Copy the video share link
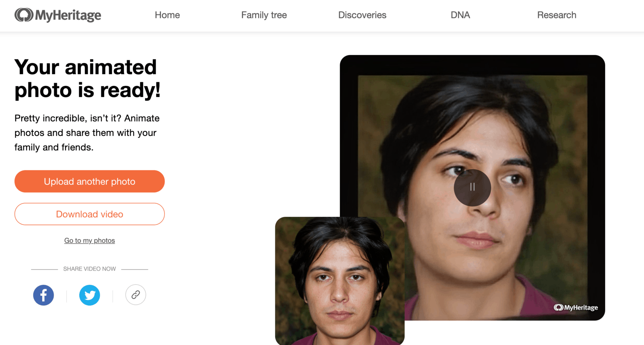Screen dimensions: 644x345 (135, 295)
